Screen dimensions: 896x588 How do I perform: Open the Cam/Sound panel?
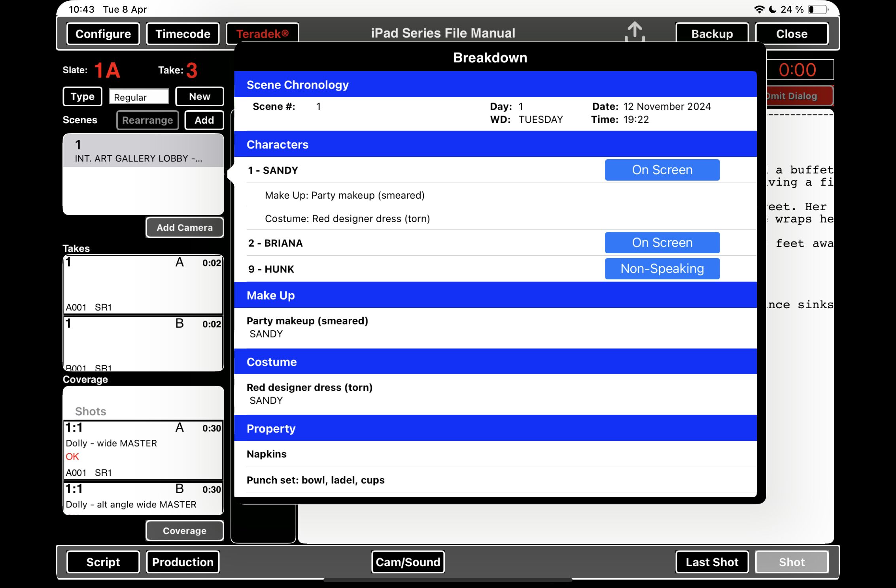point(408,562)
